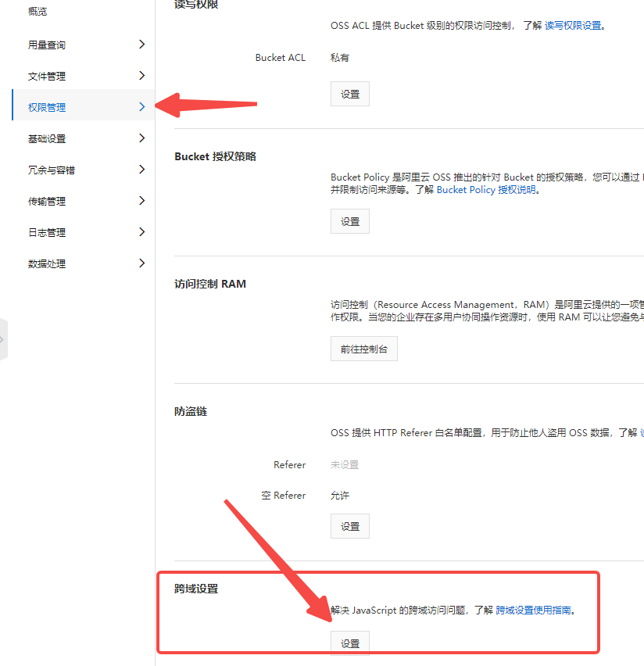
Task: Open the 概览 sidebar item
Action: [x=38, y=12]
